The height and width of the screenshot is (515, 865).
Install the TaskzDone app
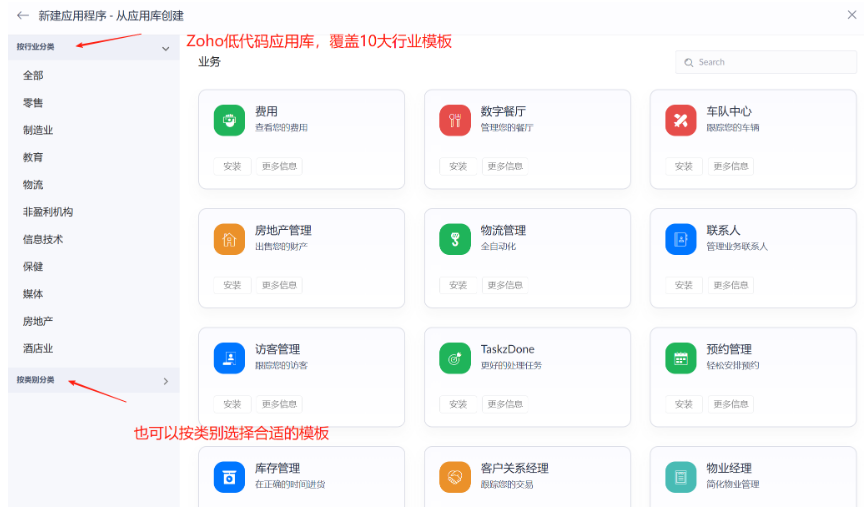458,404
